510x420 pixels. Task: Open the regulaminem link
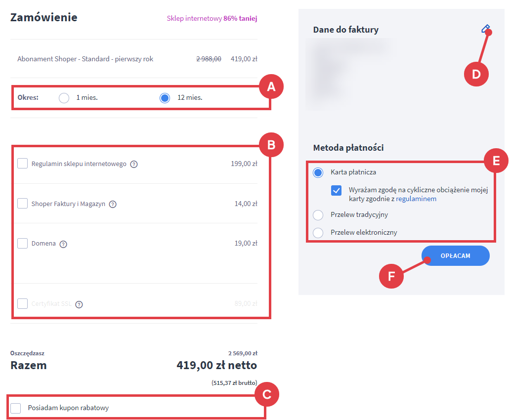tap(416, 199)
